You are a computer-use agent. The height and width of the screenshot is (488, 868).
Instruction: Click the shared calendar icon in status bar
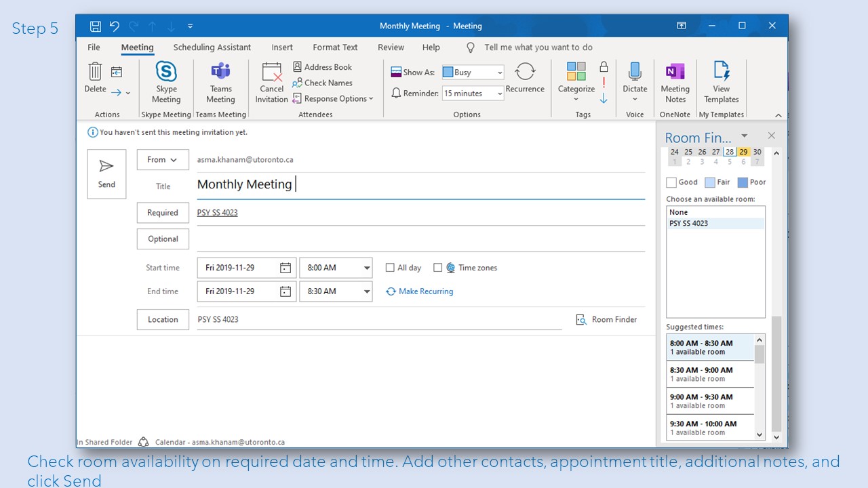pyautogui.click(x=143, y=442)
